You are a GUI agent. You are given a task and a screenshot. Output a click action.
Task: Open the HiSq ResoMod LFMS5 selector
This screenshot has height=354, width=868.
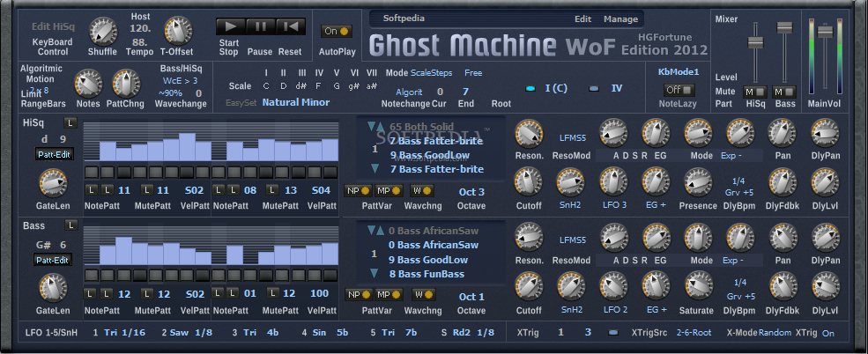pyautogui.click(x=573, y=136)
